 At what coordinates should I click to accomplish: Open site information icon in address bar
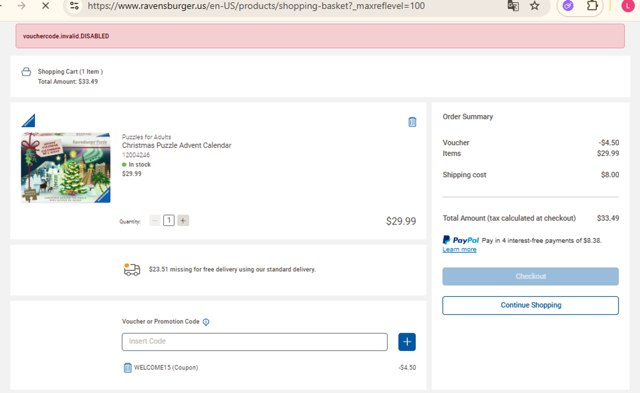pos(74,6)
